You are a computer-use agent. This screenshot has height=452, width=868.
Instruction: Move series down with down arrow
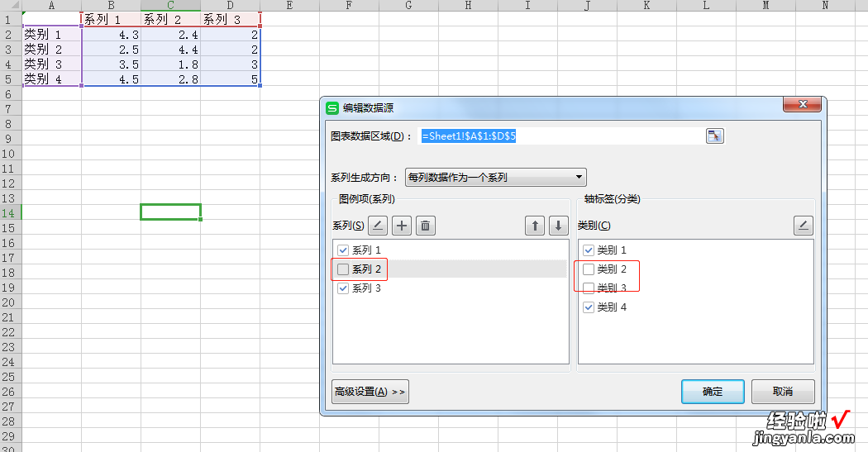click(x=559, y=225)
